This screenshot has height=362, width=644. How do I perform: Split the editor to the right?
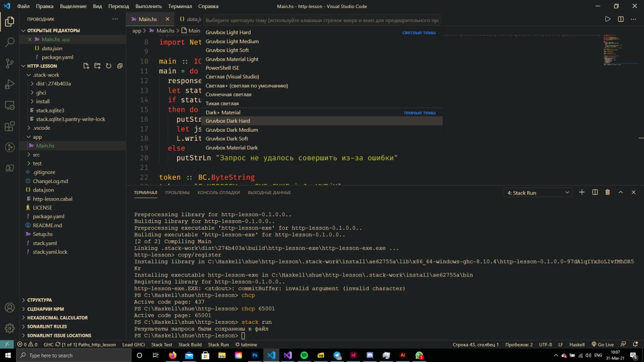pyautogui.click(x=621, y=19)
